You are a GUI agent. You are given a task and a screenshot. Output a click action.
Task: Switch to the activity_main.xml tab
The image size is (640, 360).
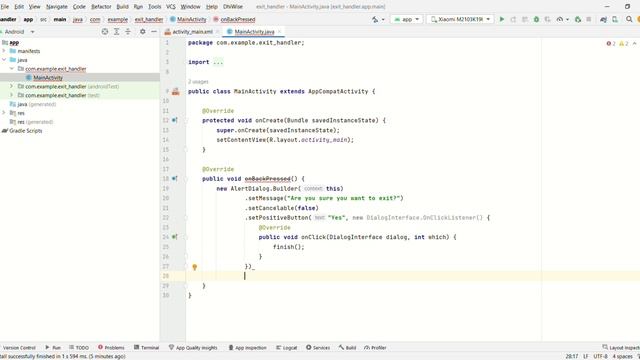tap(192, 31)
